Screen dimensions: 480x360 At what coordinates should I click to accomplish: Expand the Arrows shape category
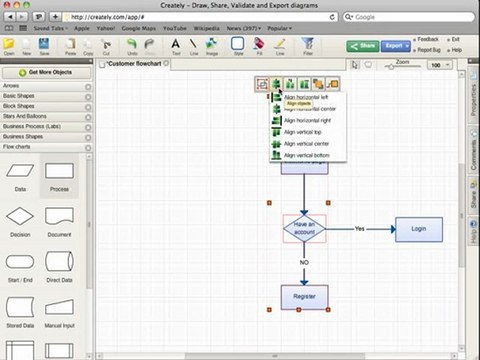[x=46, y=86]
